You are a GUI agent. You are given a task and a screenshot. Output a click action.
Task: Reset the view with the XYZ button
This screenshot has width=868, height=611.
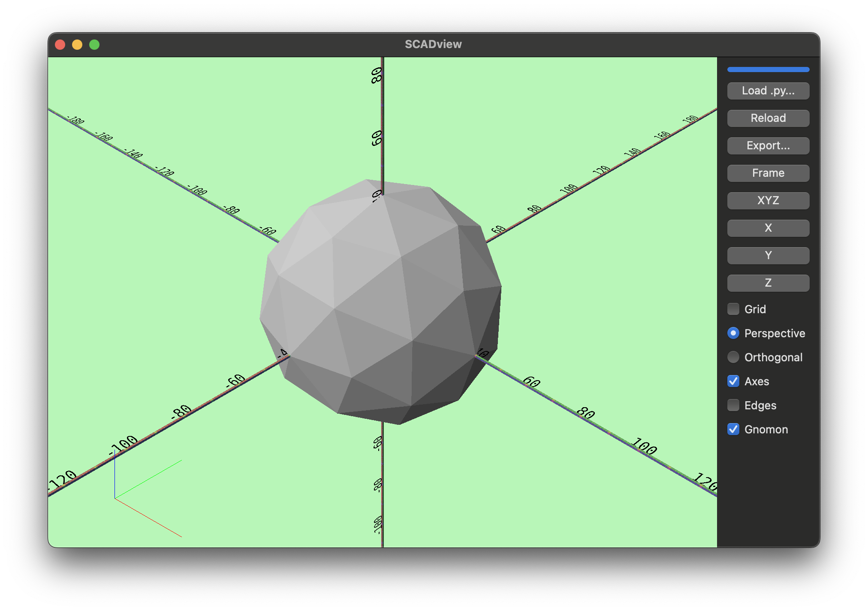tap(768, 200)
